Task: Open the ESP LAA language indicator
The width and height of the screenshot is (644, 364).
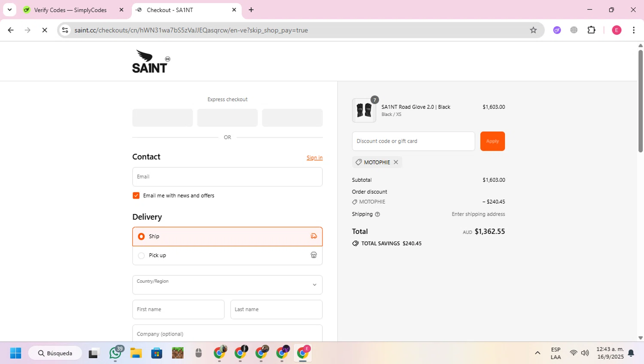Action: pyautogui.click(x=556, y=353)
